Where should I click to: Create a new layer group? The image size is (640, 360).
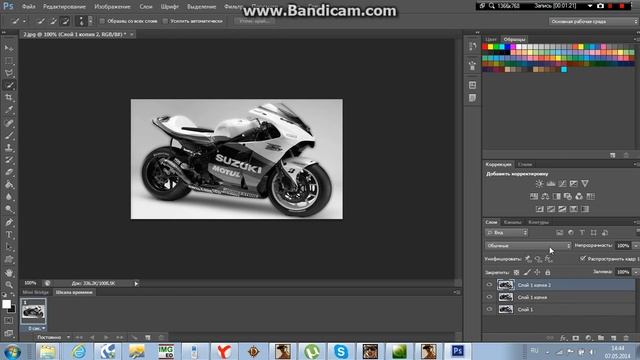tap(601, 338)
